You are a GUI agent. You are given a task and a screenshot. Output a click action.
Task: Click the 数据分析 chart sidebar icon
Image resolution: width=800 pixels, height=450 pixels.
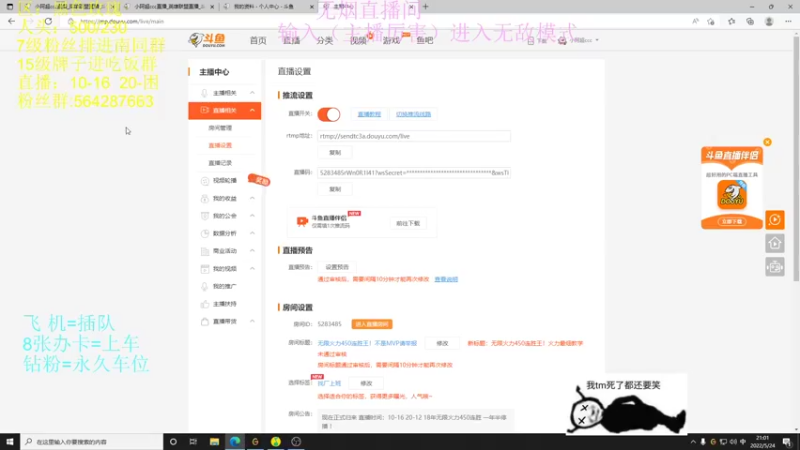click(x=205, y=233)
